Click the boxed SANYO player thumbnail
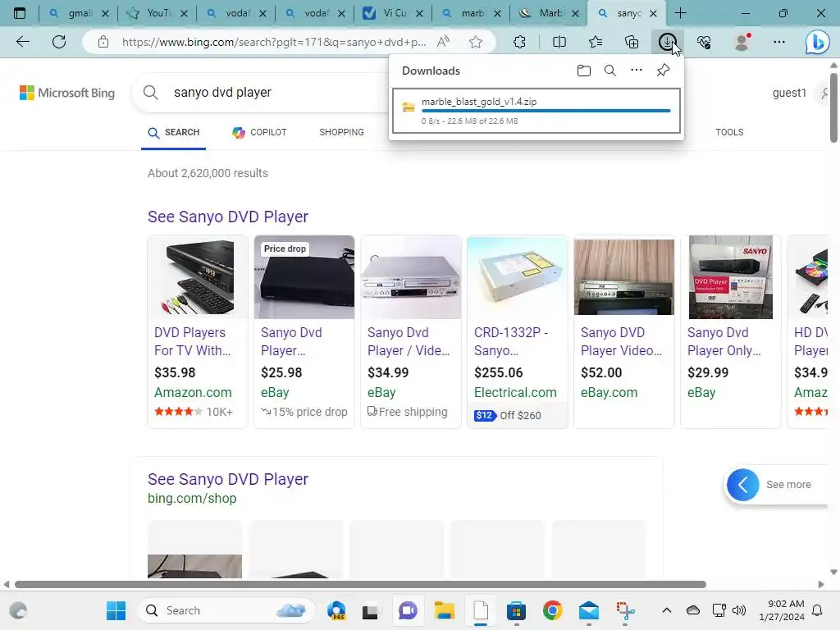 point(731,277)
